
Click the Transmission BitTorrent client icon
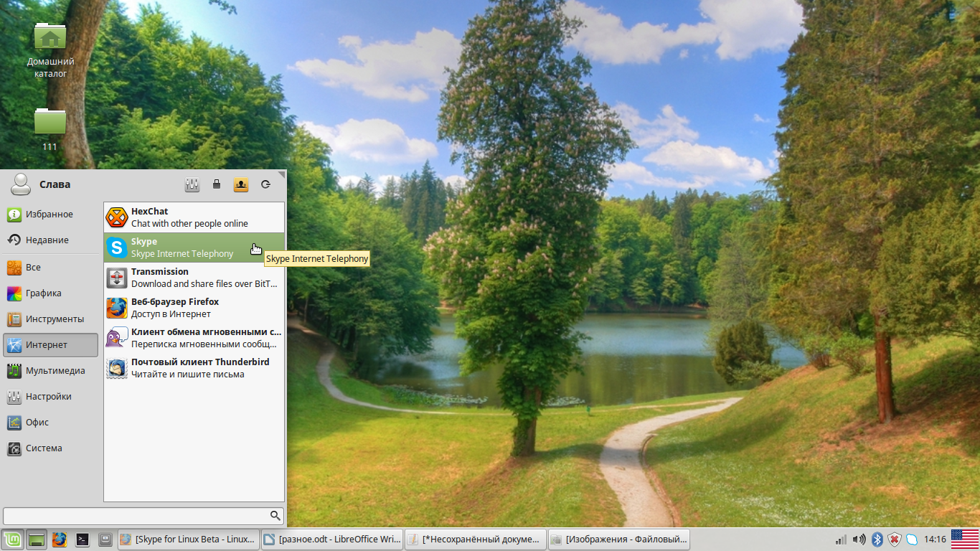pyautogui.click(x=117, y=278)
